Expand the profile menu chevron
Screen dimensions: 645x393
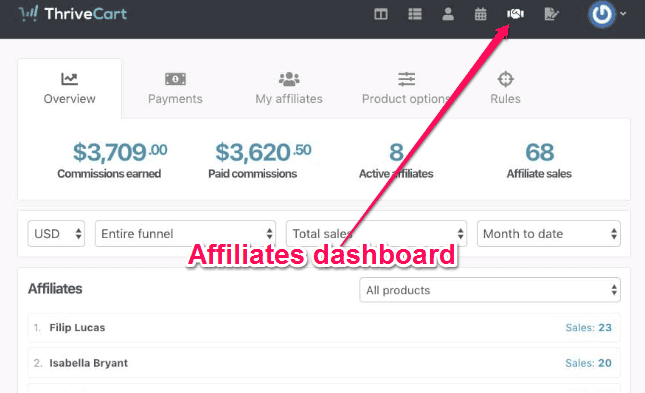click(623, 14)
